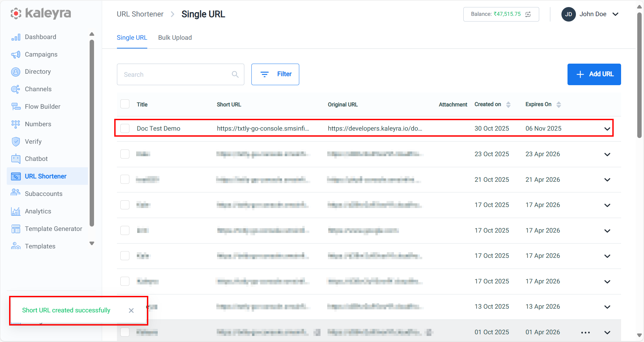Check the checkbox for 23 Oct 2025 row
This screenshot has height=342, width=644.
(x=125, y=154)
